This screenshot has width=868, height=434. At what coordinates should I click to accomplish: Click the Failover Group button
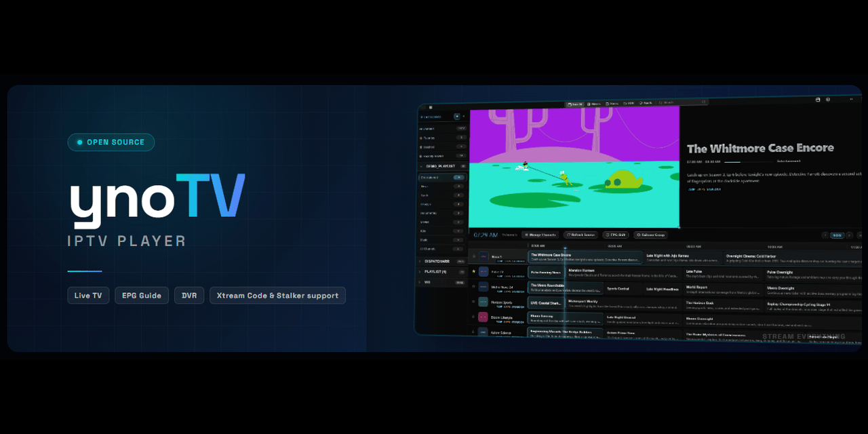[651, 235]
